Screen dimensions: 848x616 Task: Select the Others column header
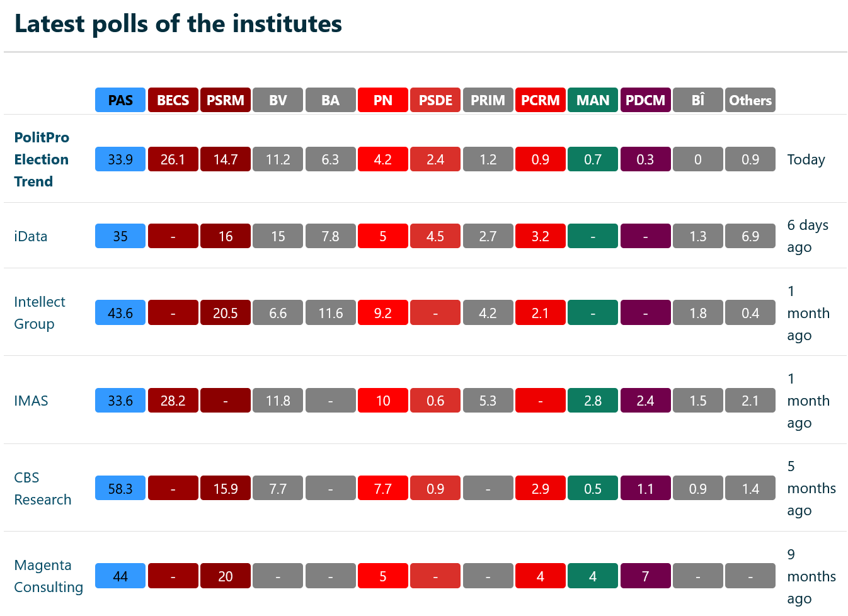pos(750,100)
